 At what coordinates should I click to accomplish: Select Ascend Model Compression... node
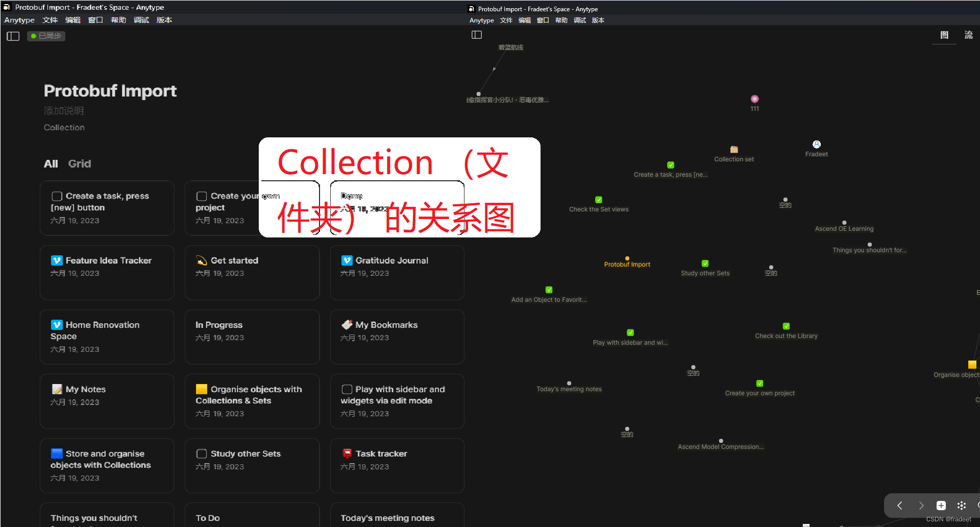coord(721,441)
